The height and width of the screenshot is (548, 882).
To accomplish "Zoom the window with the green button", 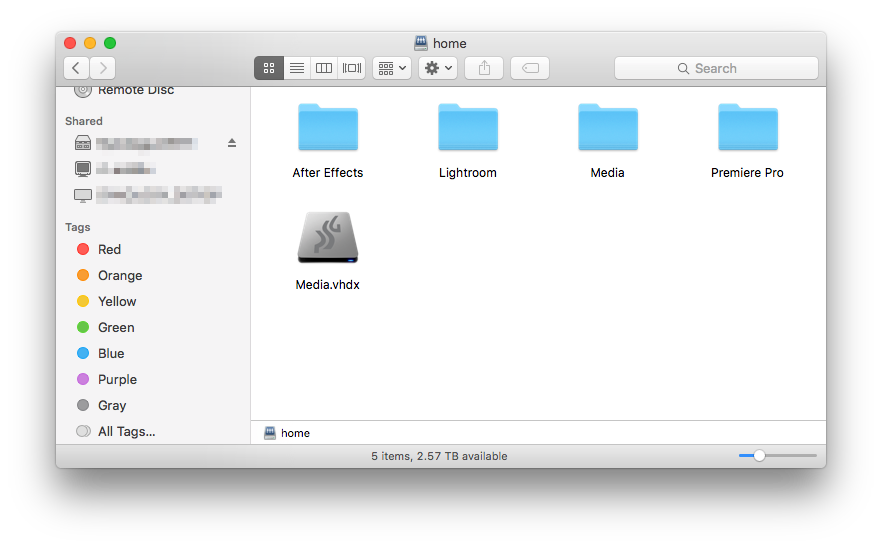I will click(x=110, y=43).
